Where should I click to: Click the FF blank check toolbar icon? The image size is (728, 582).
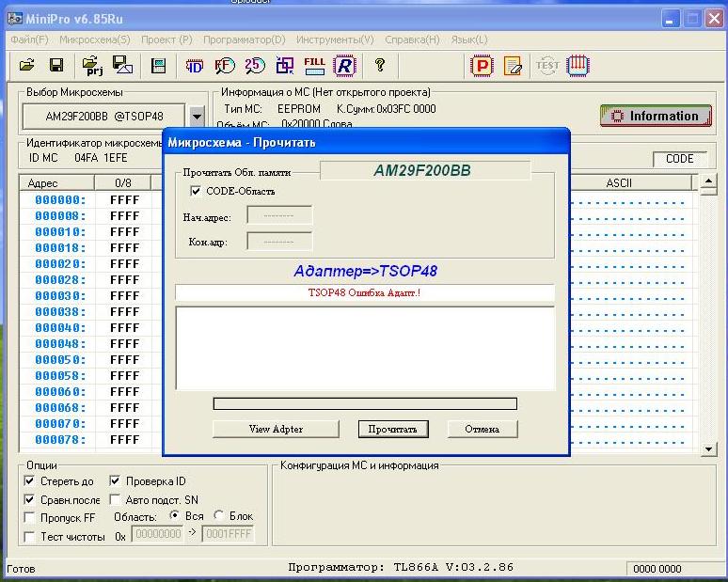click(225, 66)
